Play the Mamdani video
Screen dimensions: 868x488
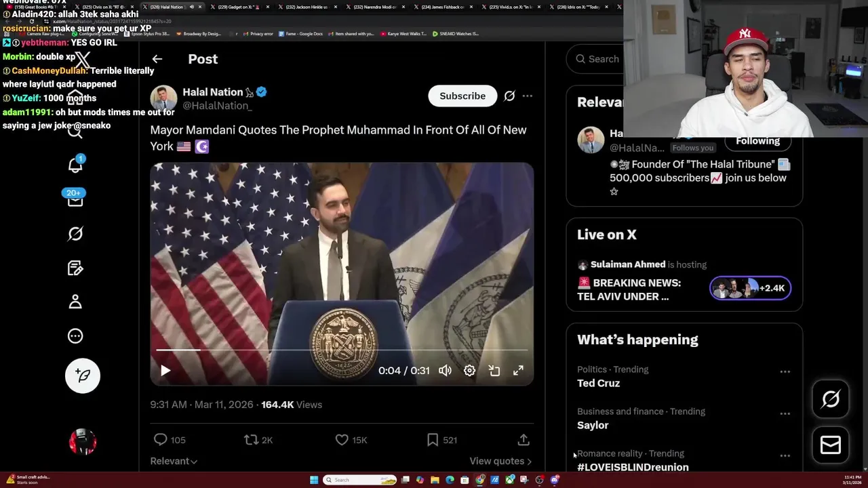coord(165,371)
